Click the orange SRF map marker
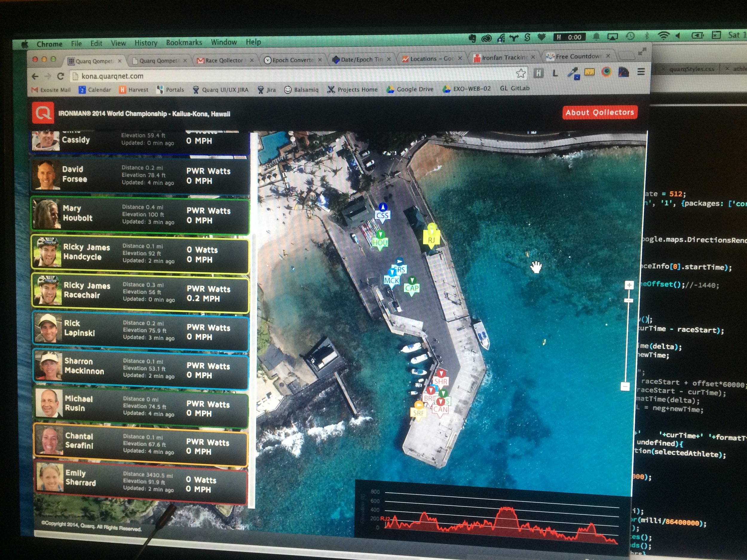The width and height of the screenshot is (747, 560). point(418,412)
